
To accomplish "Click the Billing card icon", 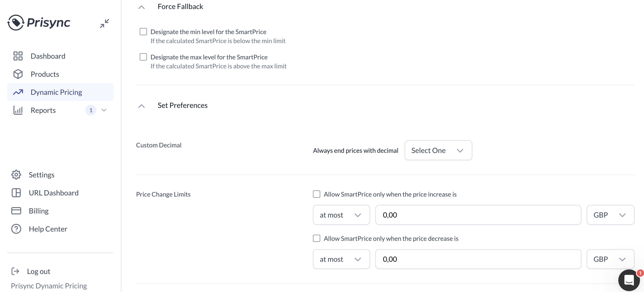I will pos(16,211).
